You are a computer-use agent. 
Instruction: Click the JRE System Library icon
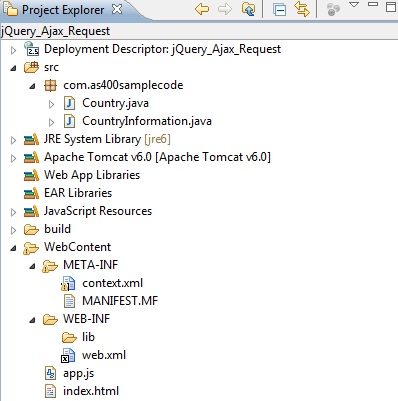31,140
